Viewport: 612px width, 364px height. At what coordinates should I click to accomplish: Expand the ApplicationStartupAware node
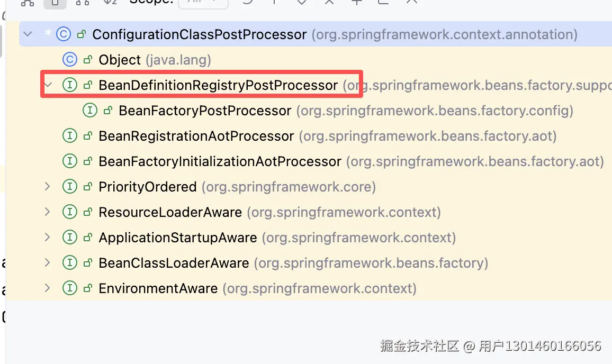[x=48, y=238]
